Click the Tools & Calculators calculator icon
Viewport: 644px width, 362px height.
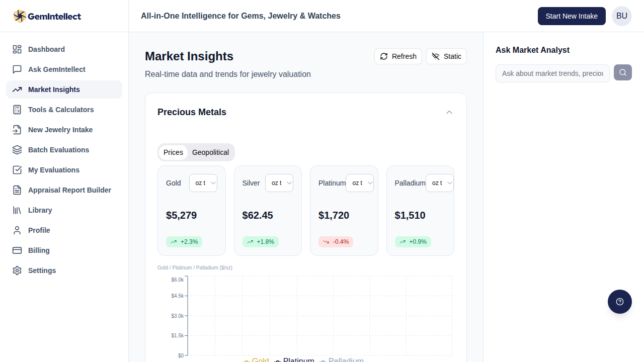[17, 109]
